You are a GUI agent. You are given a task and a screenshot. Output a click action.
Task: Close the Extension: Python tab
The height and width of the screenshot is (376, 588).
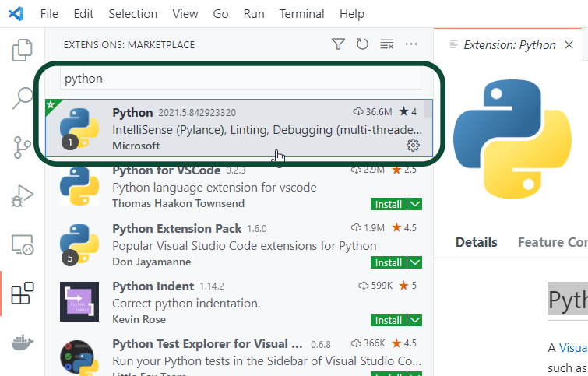click(x=569, y=45)
